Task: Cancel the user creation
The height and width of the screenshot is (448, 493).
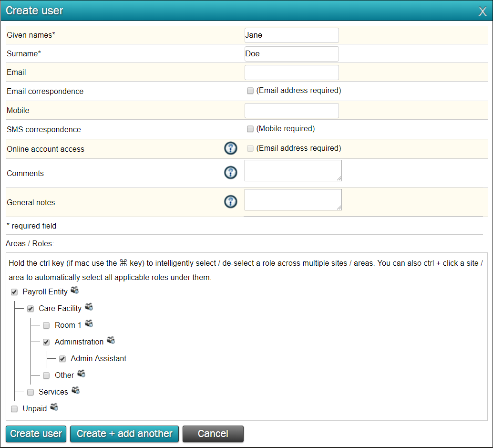Action: click(213, 434)
